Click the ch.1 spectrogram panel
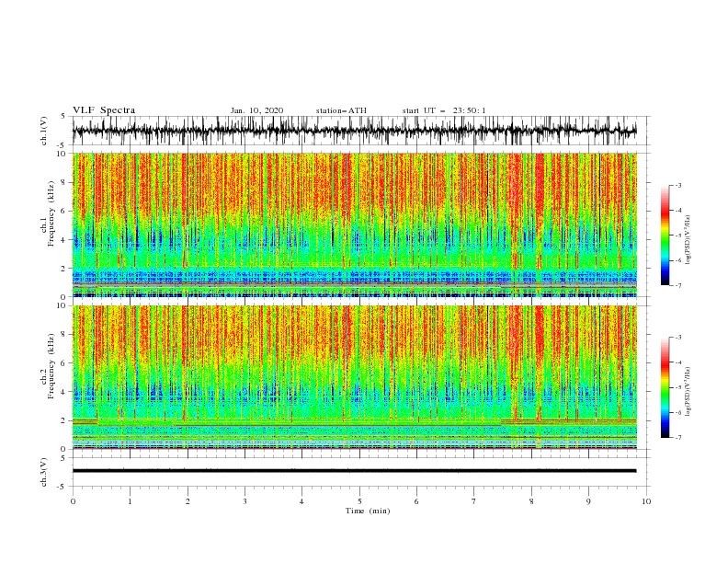Screen dimensions: 728x563 (x=355, y=224)
